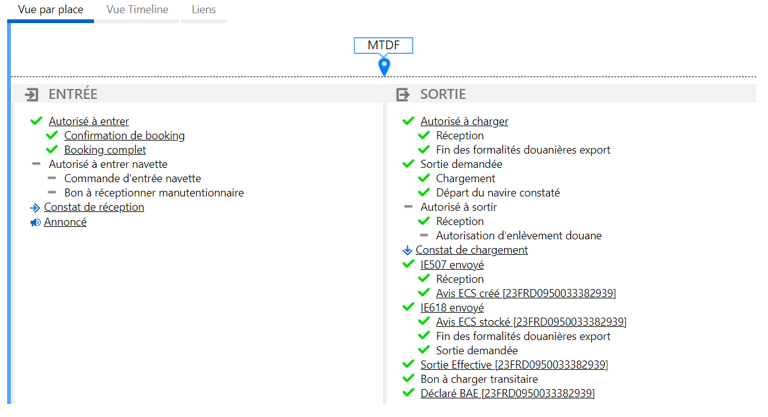Image resolution: width=768 pixels, height=417 pixels.
Task: Click the grey dash beside Bon à réceptionner manutentionnaire
Action: [x=52, y=192]
